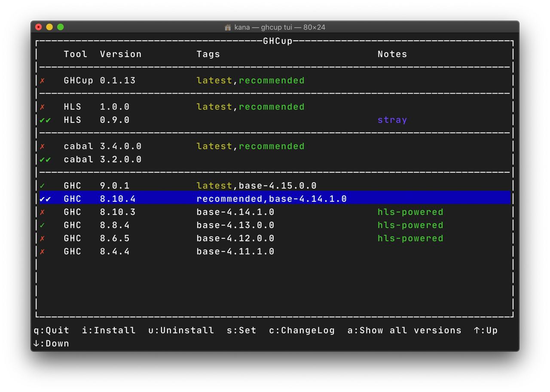Image resolution: width=550 pixels, height=392 pixels.
Task: Click the red cross beside GHC 8.4.4
Action: pos(42,252)
